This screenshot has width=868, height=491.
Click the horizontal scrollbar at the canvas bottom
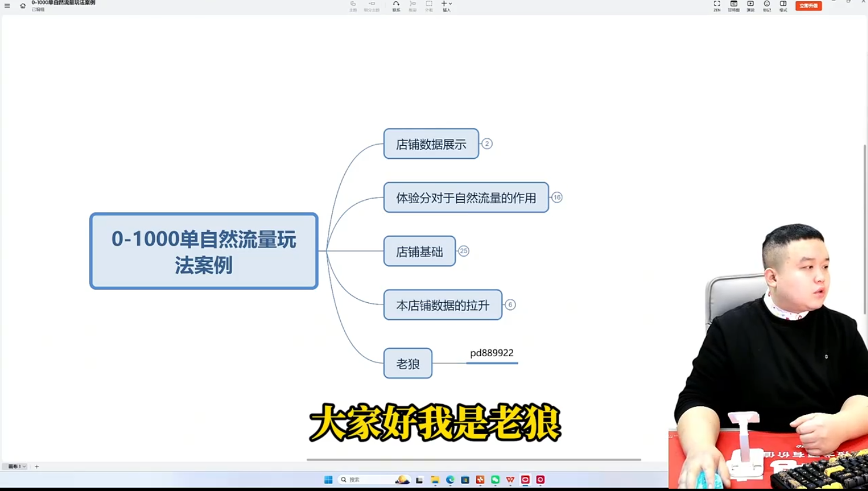click(x=473, y=459)
